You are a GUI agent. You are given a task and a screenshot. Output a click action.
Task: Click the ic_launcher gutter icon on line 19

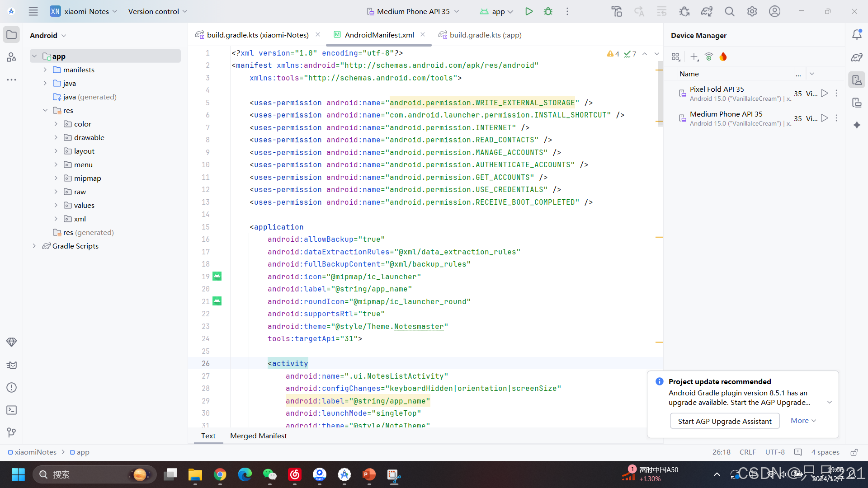point(217,277)
